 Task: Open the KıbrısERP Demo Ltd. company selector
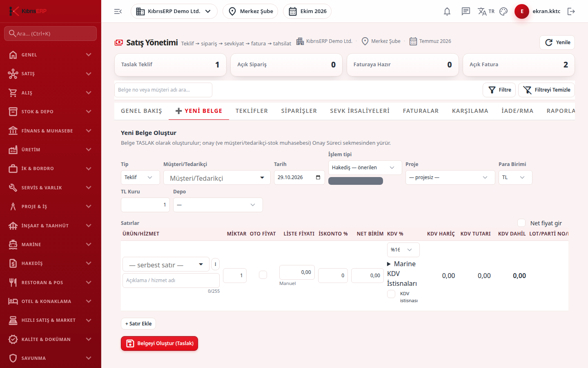tap(174, 11)
